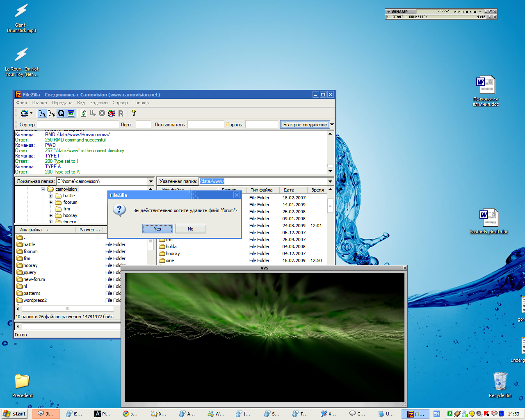Toggle remote directory tree view icon
This screenshot has height=420, width=525.
pyautogui.click(x=52, y=113)
